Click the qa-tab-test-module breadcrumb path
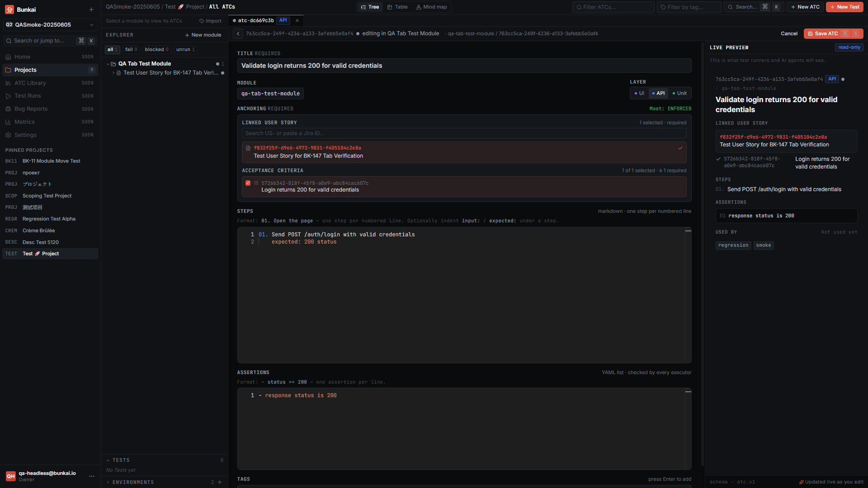Viewport: 868px width, 488px height. 471,34
